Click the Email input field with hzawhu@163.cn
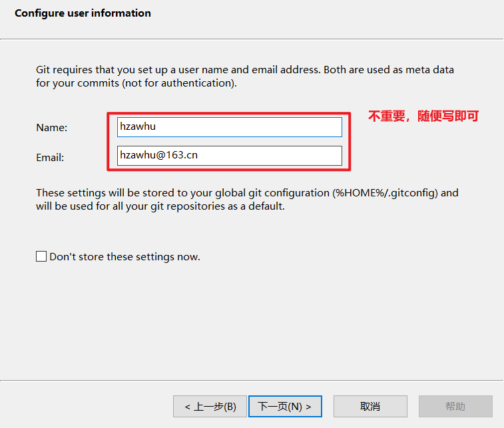Image resolution: width=504 pixels, height=428 pixels. click(x=230, y=156)
